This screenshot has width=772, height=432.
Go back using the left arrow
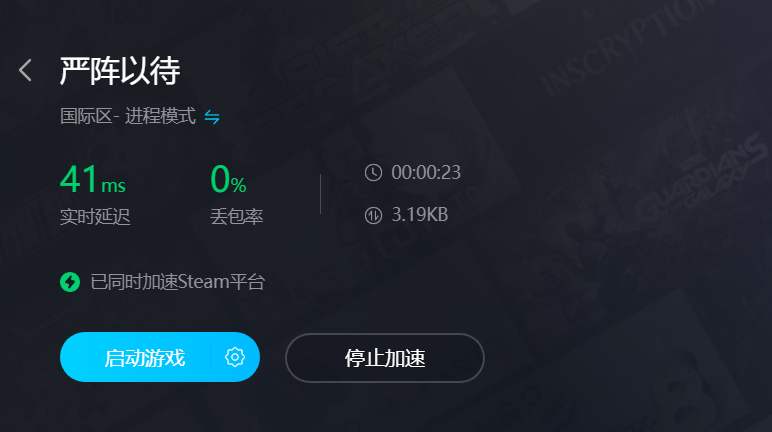[26, 70]
